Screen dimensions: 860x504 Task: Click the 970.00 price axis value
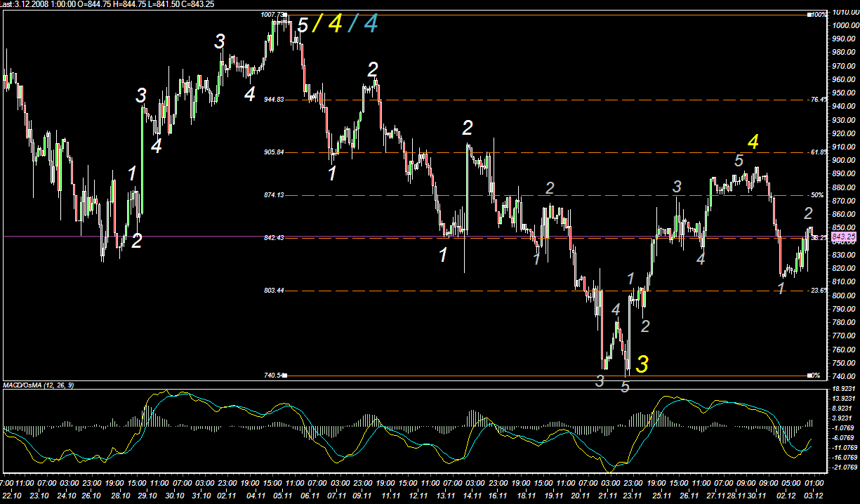point(845,66)
